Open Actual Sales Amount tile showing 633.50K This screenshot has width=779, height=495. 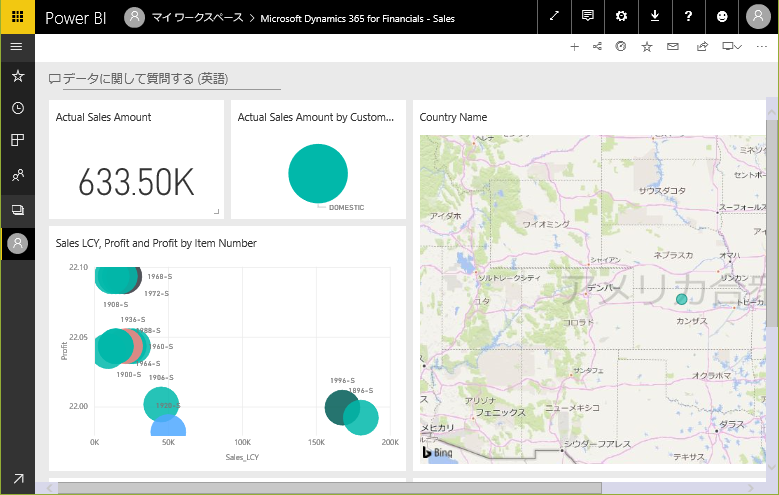136,159
